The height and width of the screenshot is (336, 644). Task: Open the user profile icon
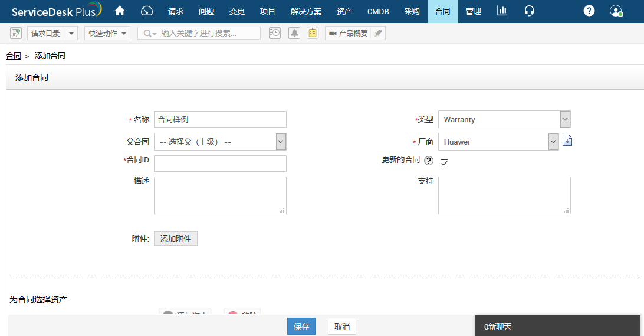616,11
